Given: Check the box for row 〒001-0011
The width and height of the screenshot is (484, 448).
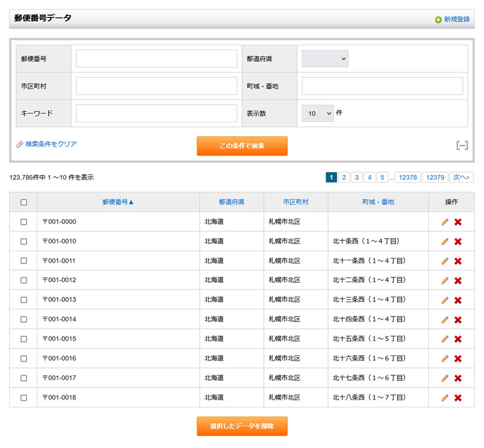Looking at the screenshot, I should point(24,261).
